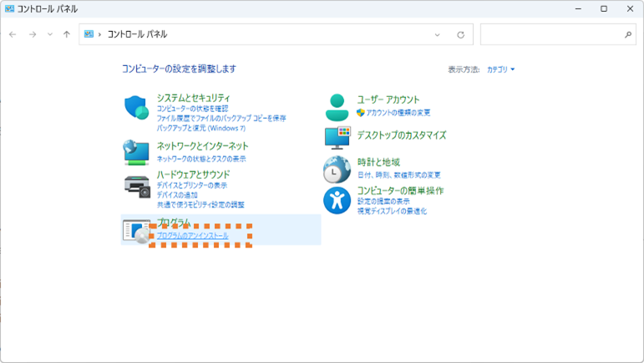This screenshot has width=644, height=363.
Task: Open ユーザー アカウント category link
Action: [x=388, y=100]
